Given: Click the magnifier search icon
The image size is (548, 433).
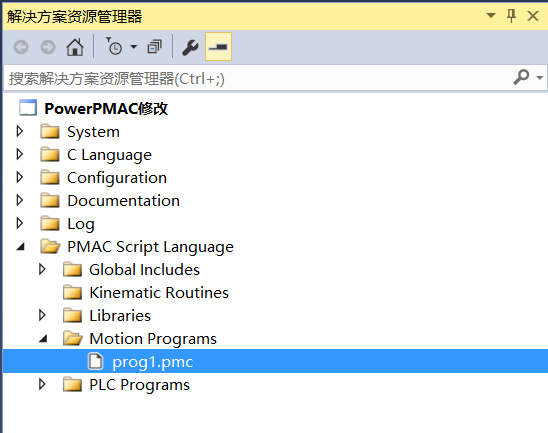Looking at the screenshot, I should click(521, 77).
